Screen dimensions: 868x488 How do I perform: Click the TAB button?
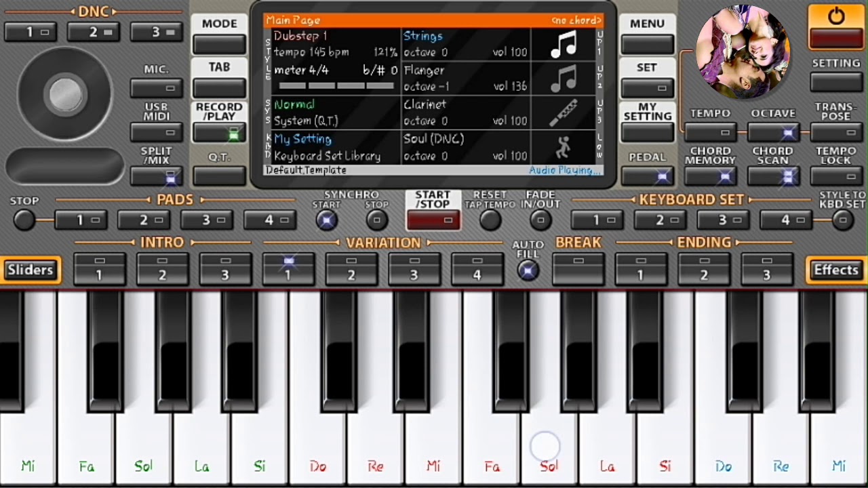coord(220,88)
